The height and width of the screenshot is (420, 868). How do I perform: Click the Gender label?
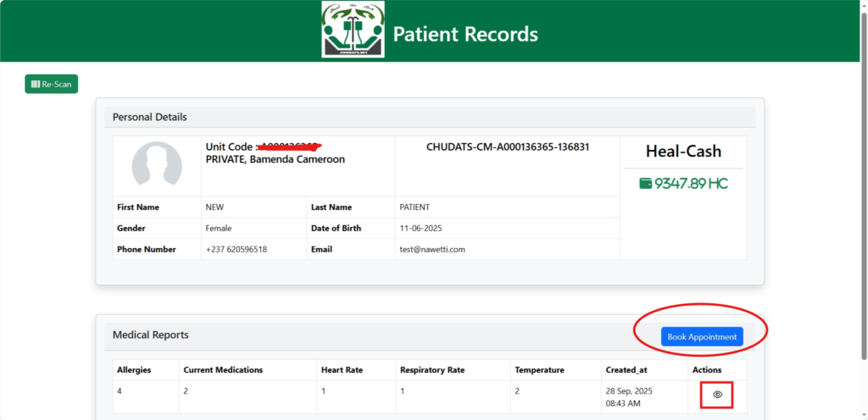(131, 229)
